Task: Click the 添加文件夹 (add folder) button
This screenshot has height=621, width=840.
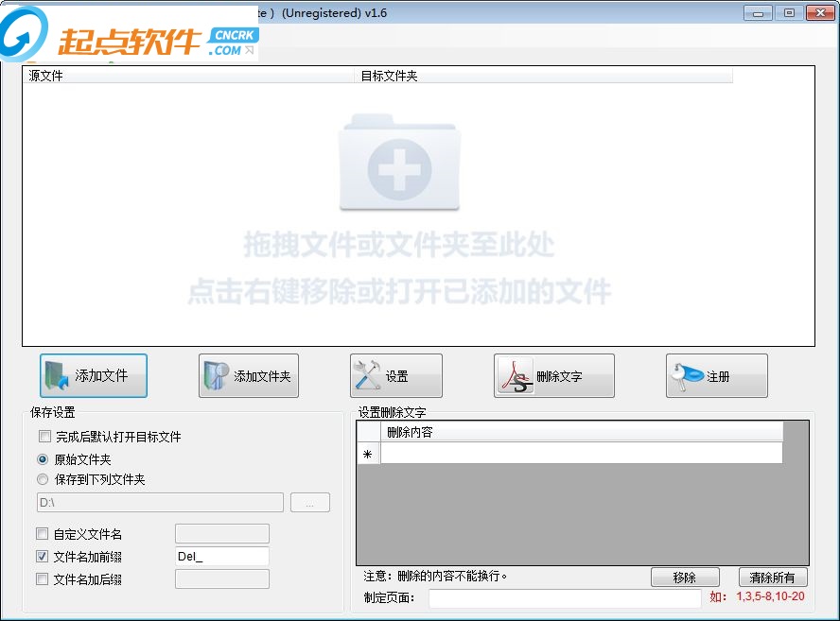Action: tap(249, 376)
